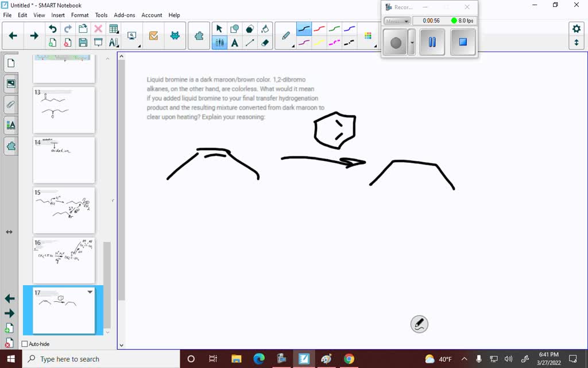Pause the screen recording
This screenshot has height=368, width=588.
point(432,42)
